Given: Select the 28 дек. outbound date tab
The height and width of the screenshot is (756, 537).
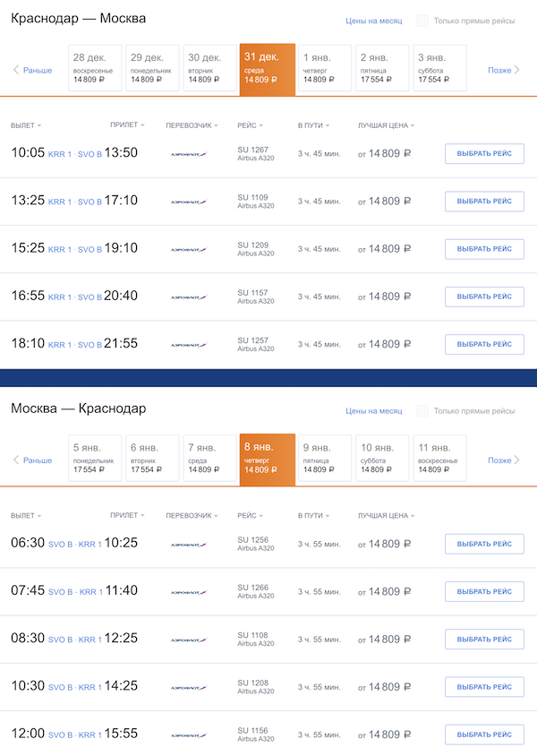Looking at the screenshot, I should 95,68.
